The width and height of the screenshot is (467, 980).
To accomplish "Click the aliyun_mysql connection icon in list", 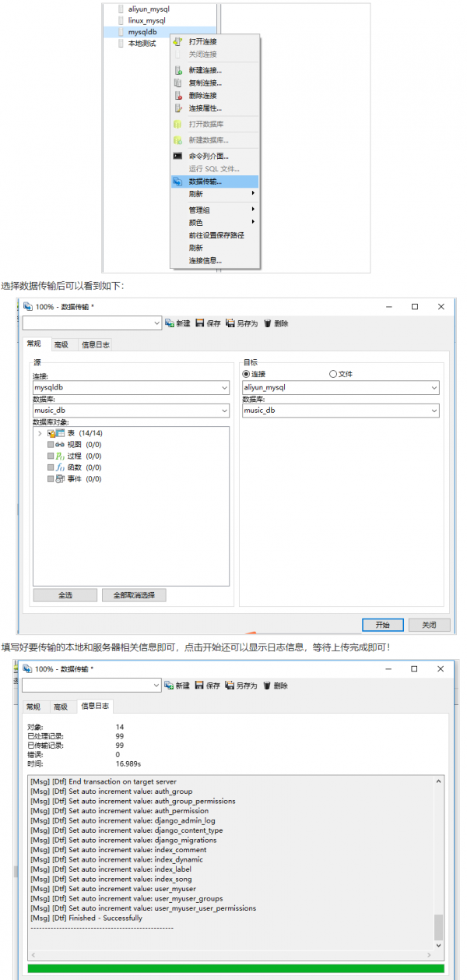I will tap(121, 9).
